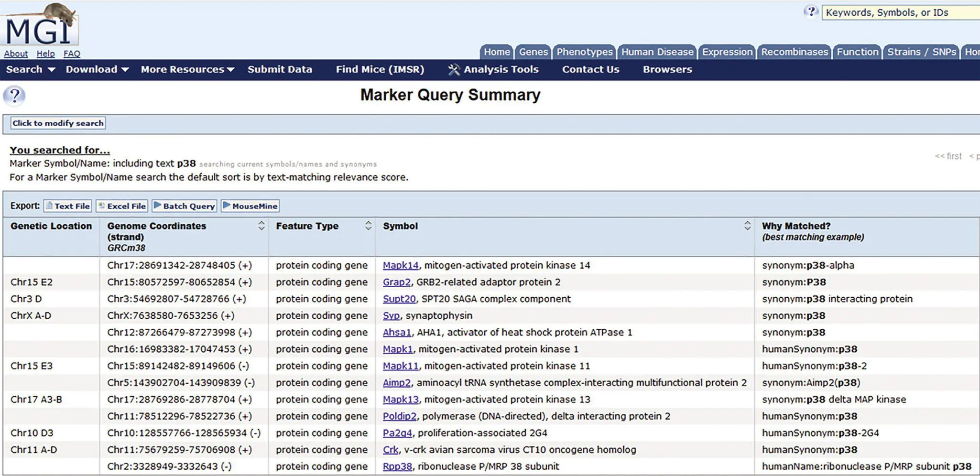Open the Contact Us menu item

coord(590,69)
